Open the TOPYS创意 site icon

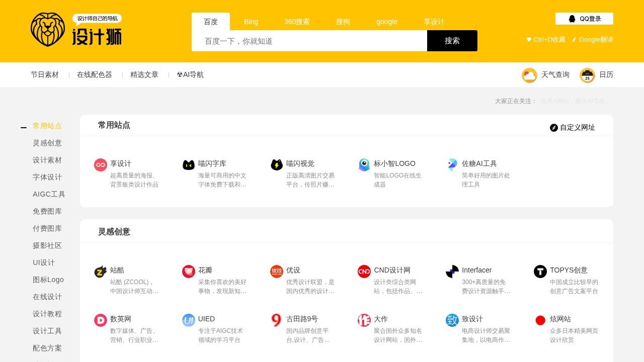click(x=540, y=271)
